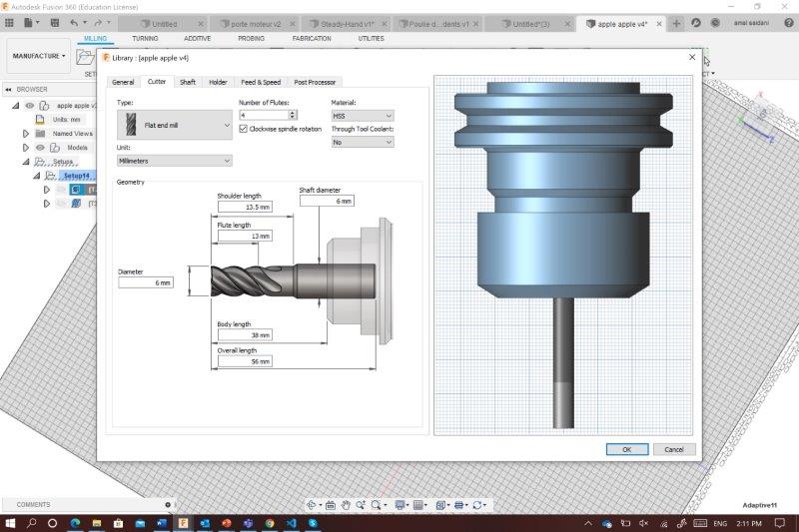Click the Flute length input field
Image resolution: width=799 pixels, height=532 pixels.
245,236
